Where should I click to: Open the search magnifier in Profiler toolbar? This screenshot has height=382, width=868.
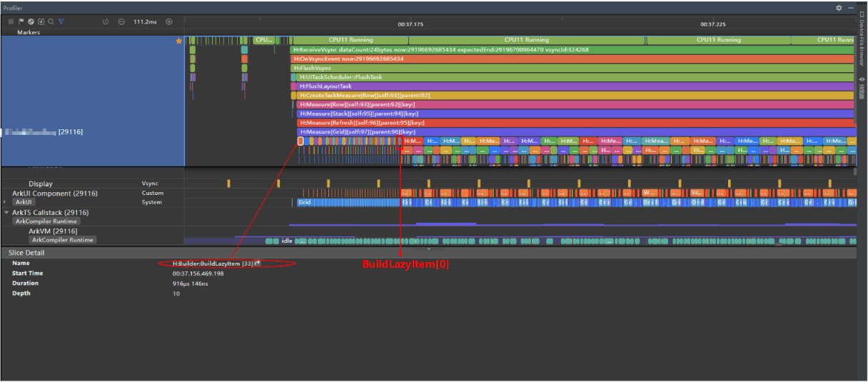click(51, 21)
